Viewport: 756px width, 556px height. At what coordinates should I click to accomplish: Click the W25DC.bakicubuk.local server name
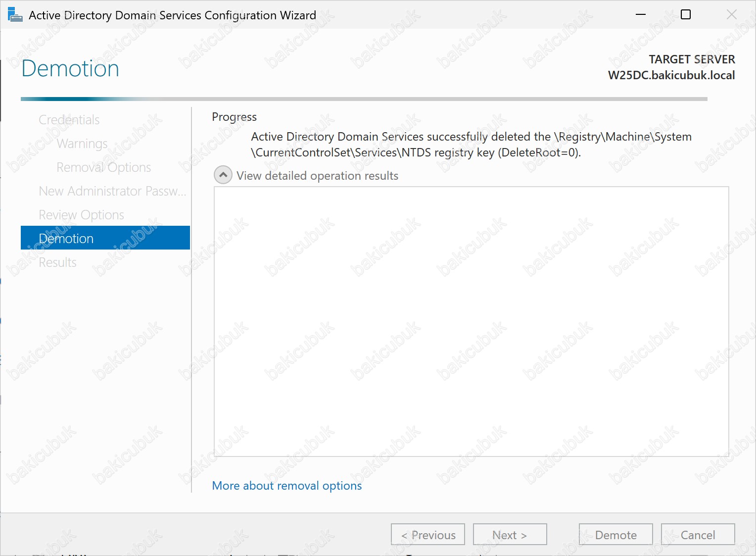click(671, 75)
